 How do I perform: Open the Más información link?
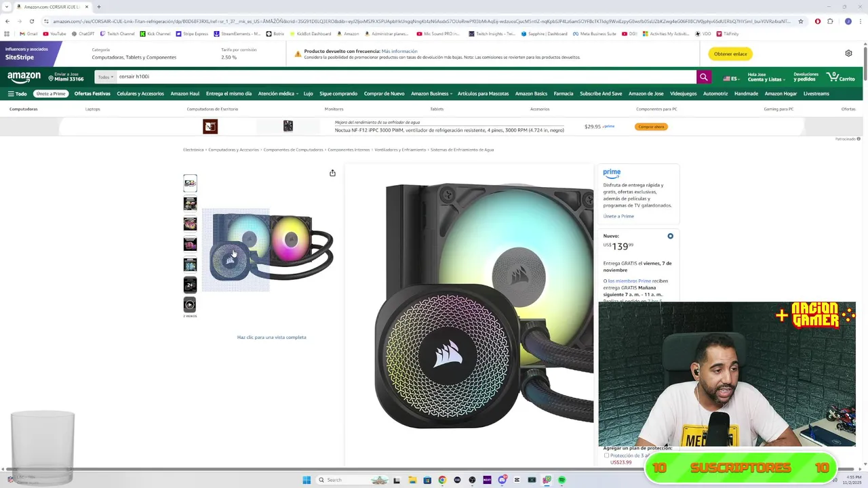tap(399, 52)
